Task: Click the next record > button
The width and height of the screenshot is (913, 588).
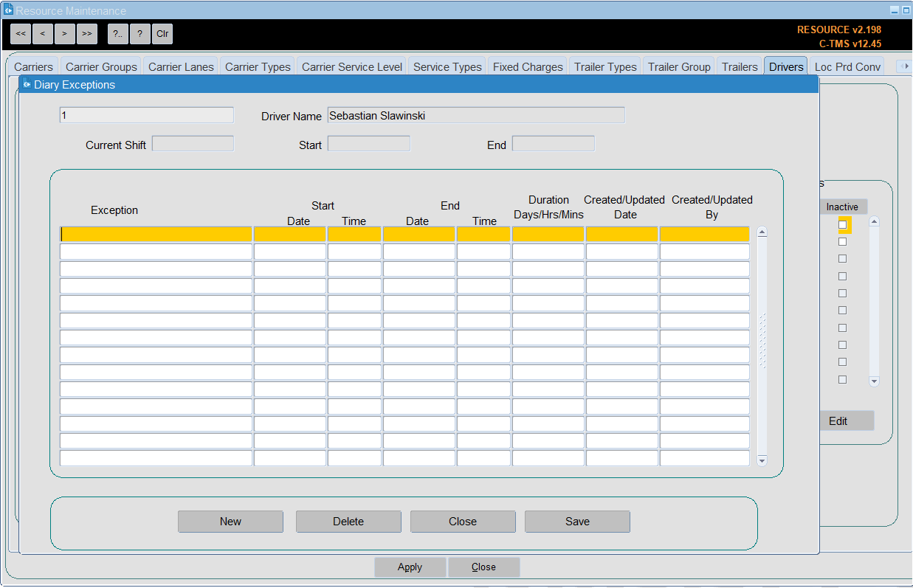Action: 65,34
